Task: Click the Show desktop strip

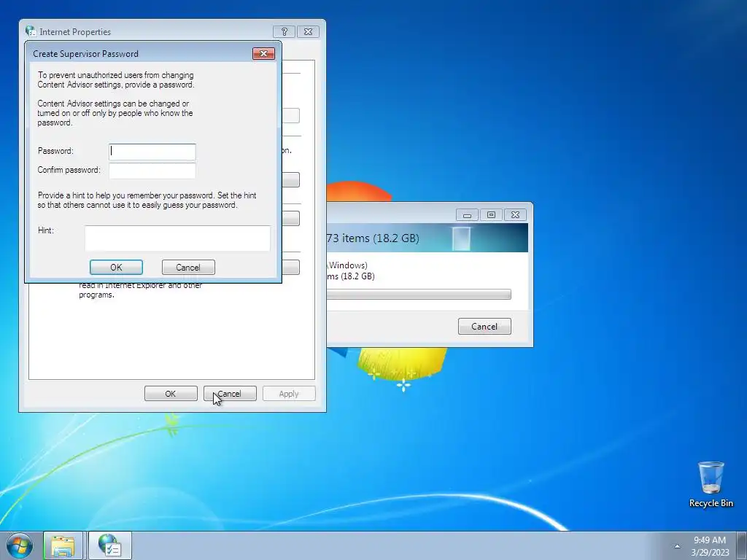Action: [742, 545]
